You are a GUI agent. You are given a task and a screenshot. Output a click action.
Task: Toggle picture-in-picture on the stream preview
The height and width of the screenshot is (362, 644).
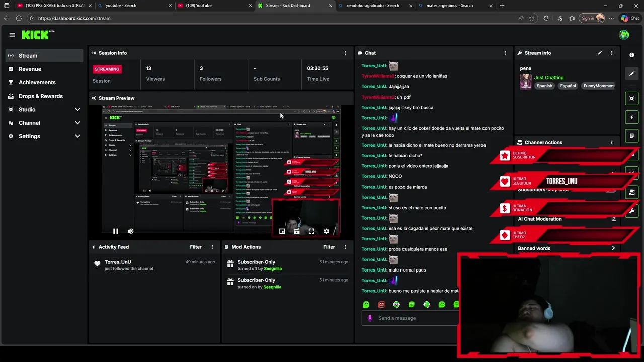tap(282, 231)
